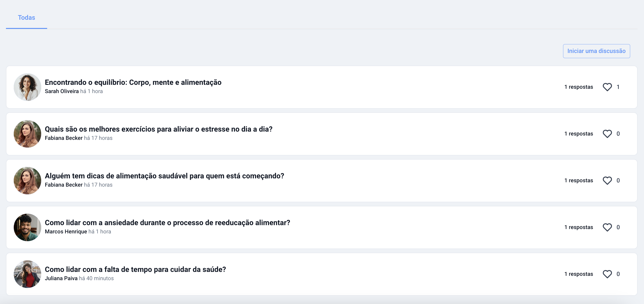Open Como lidar com falta de tempo thread
644x304 pixels.
135,269
